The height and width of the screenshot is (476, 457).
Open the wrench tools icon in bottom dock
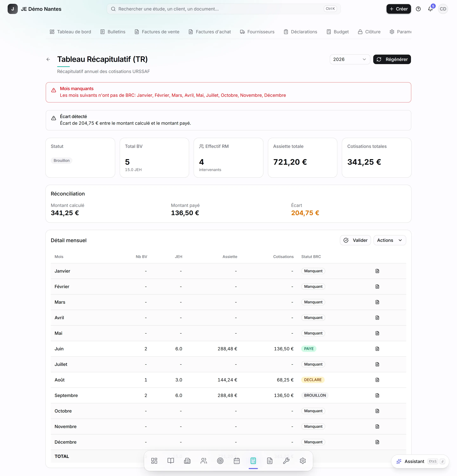pyautogui.click(x=286, y=461)
